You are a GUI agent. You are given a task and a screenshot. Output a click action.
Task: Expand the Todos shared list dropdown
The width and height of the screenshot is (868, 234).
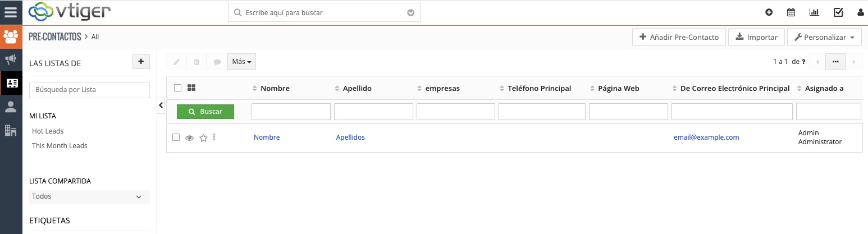(89, 197)
